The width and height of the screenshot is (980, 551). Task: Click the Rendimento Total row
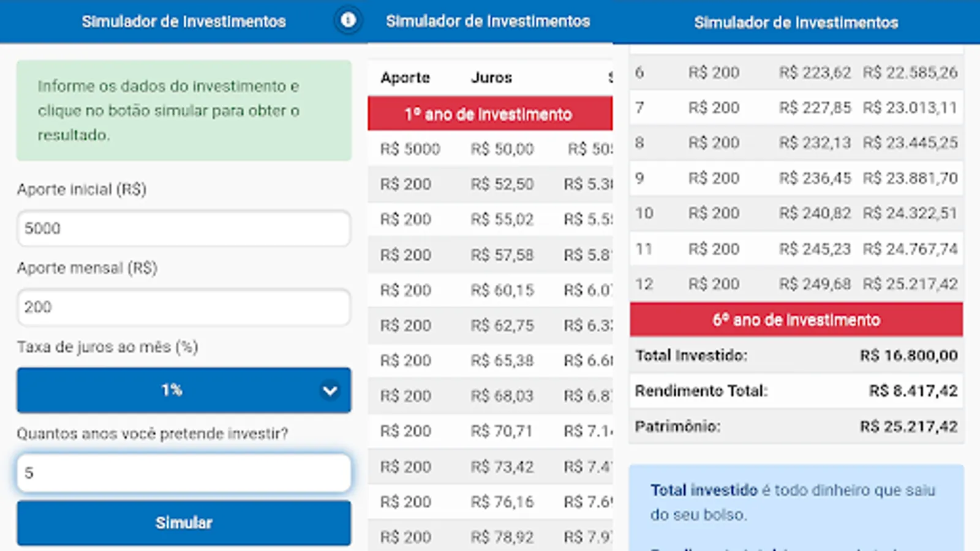pos(796,391)
